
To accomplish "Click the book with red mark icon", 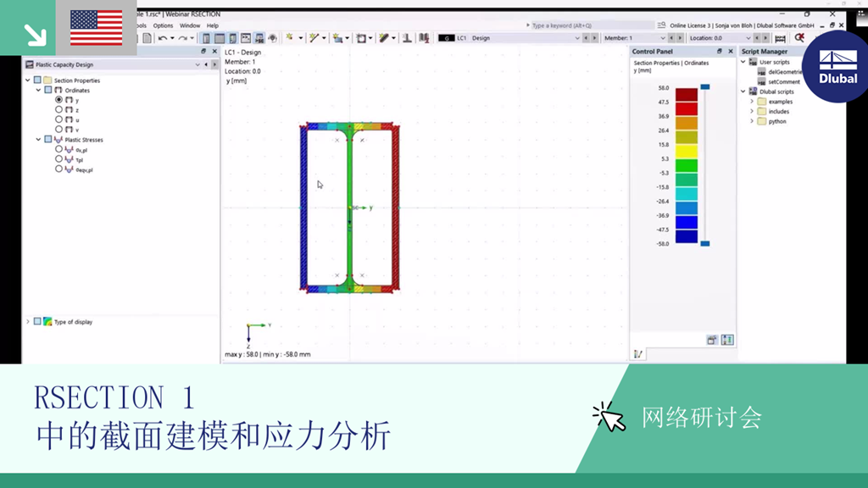I will pos(424,38).
